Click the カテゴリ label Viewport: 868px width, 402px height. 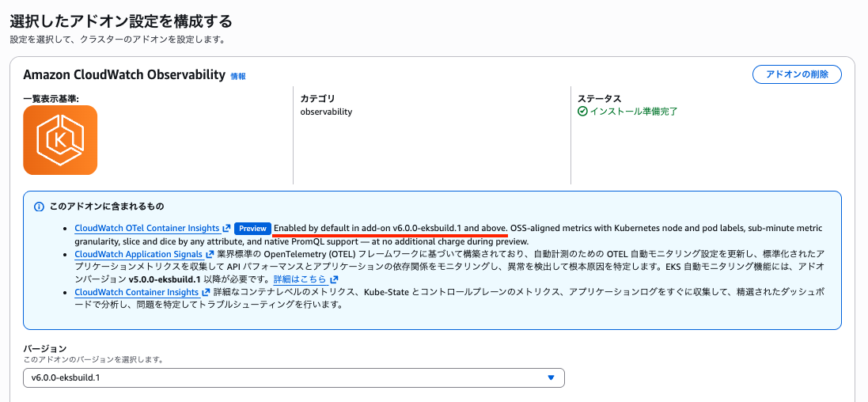coord(317,99)
